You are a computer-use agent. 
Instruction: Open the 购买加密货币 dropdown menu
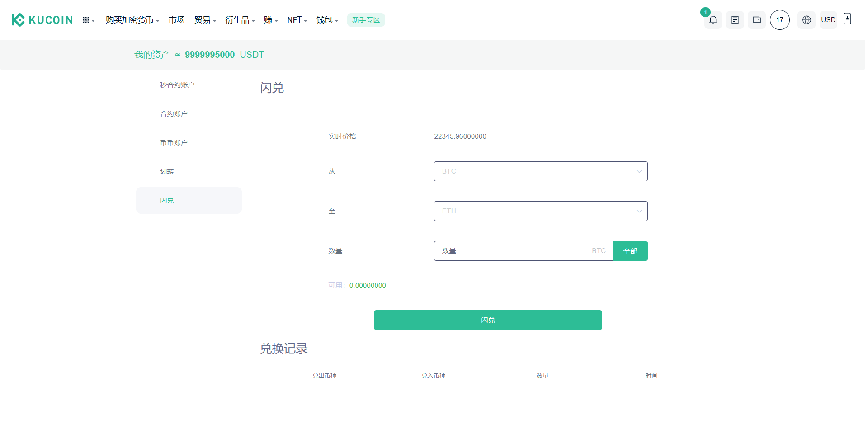click(132, 20)
